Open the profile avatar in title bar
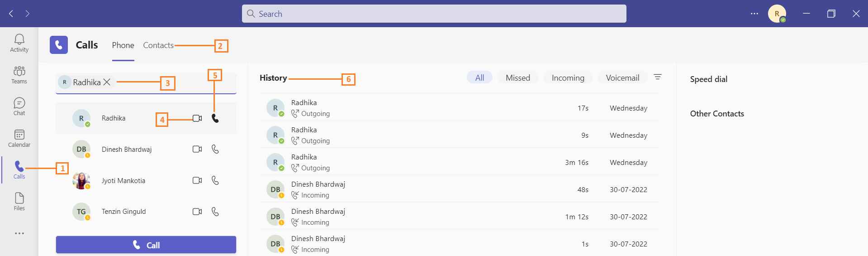The height and width of the screenshot is (256, 868). click(777, 14)
